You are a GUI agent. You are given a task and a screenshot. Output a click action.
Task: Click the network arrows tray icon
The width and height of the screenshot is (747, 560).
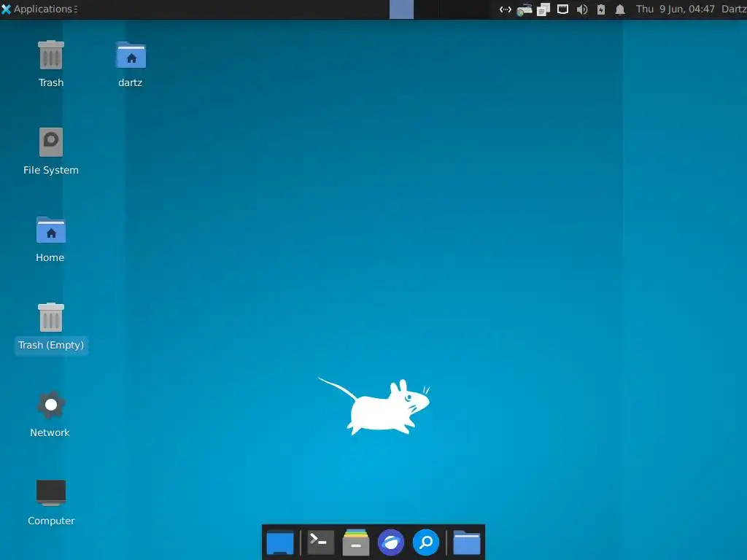click(505, 9)
